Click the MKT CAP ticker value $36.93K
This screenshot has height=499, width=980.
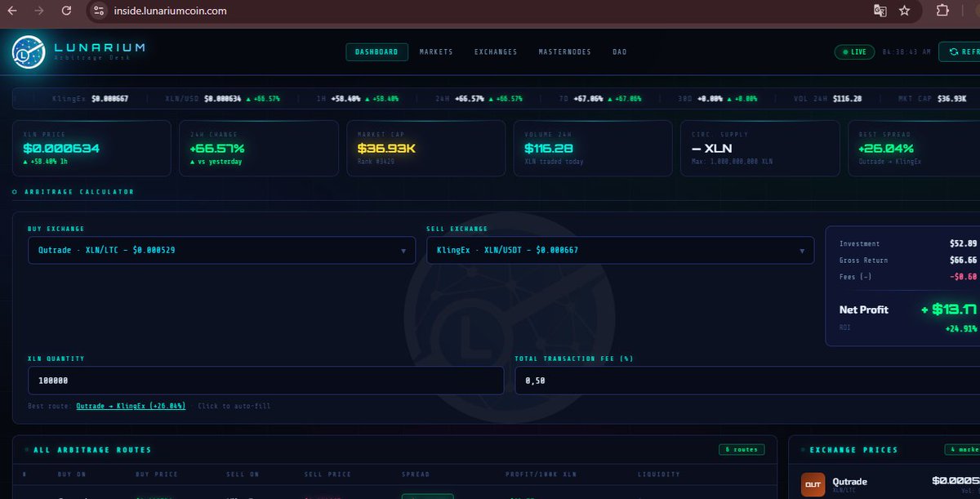coord(952,98)
